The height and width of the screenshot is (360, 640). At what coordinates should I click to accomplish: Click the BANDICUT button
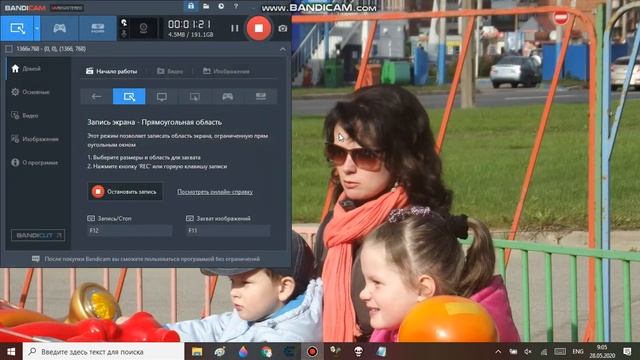point(38,235)
